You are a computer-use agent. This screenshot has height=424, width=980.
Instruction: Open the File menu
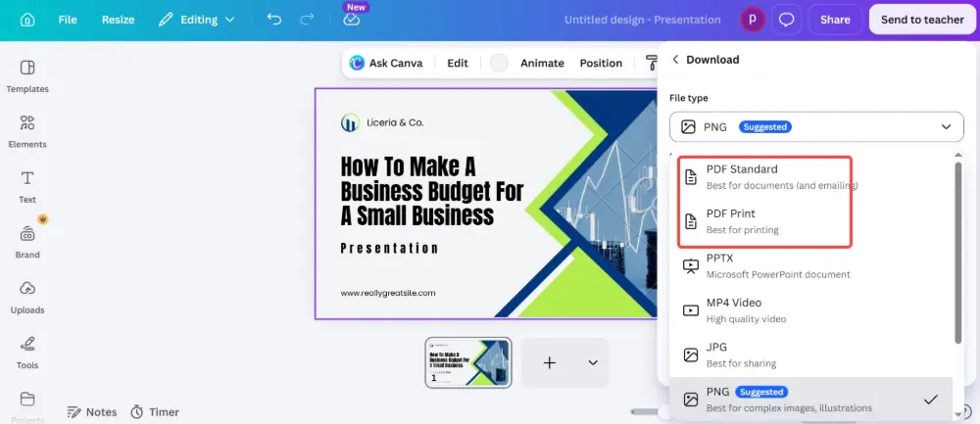pos(68,20)
